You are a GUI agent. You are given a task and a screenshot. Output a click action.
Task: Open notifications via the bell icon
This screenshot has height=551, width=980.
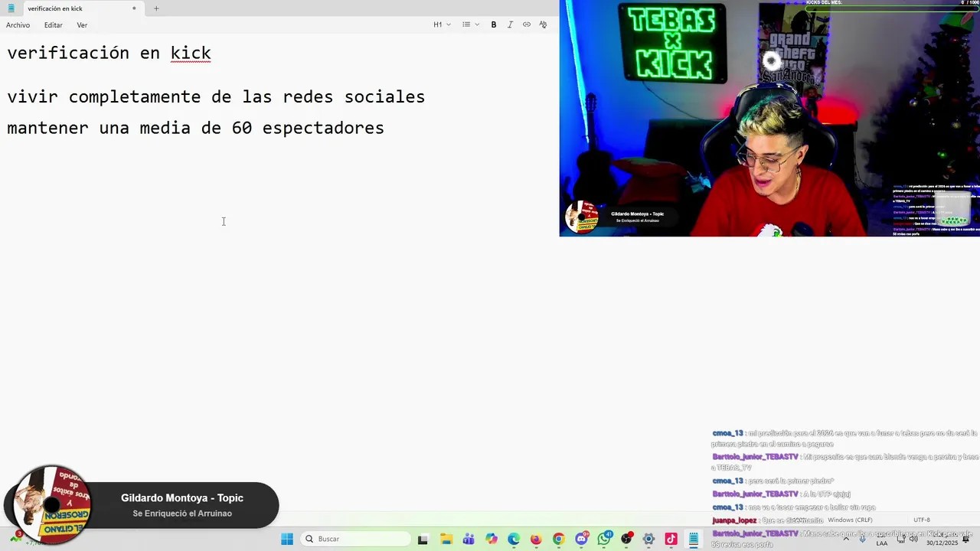pos(966,539)
